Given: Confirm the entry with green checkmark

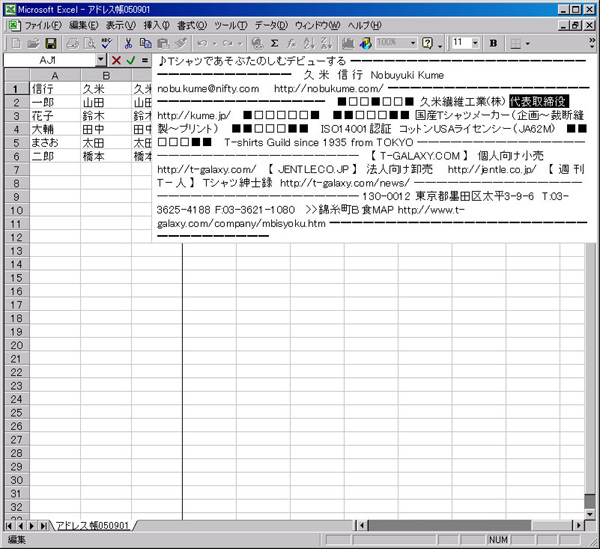Looking at the screenshot, I should 131,60.
